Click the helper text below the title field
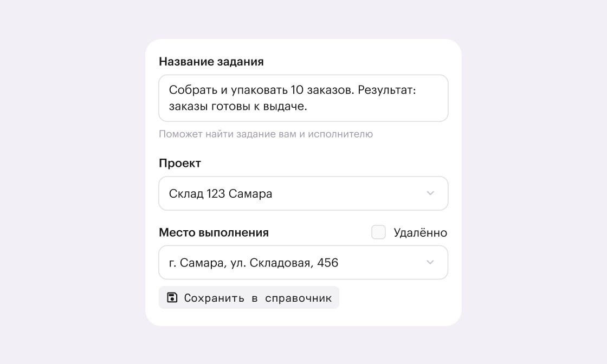Viewport: 607px width, 364px height. coord(266,134)
